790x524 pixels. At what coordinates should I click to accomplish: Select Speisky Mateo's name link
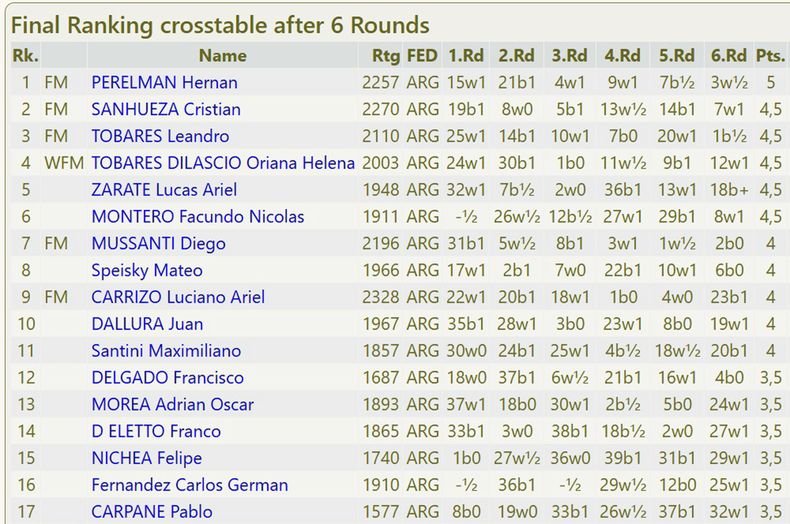147,270
